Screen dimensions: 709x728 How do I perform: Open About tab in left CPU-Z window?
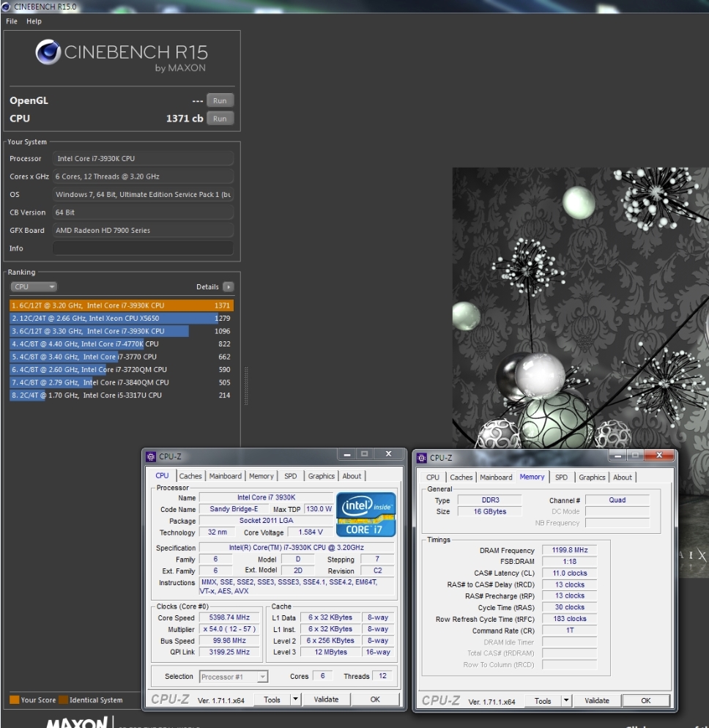352,476
